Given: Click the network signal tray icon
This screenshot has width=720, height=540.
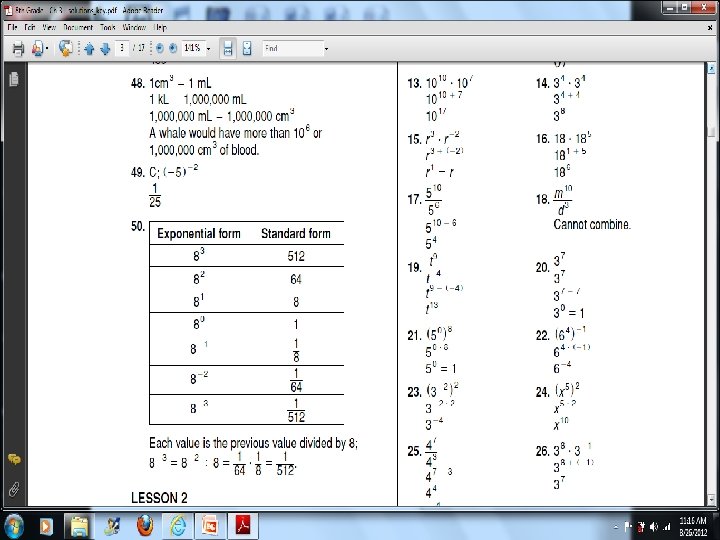Looking at the screenshot, I should [x=667, y=527].
